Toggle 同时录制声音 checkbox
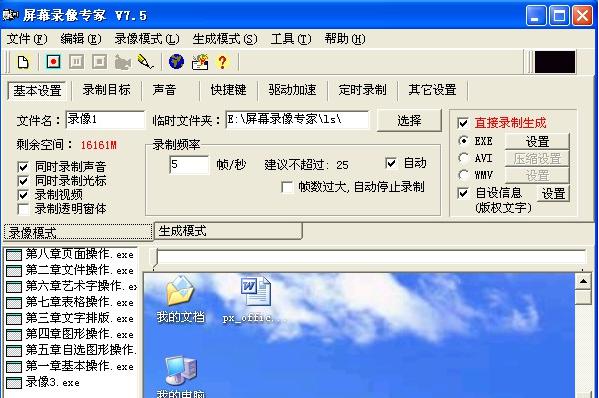The image size is (599, 398). click(x=23, y=167)
